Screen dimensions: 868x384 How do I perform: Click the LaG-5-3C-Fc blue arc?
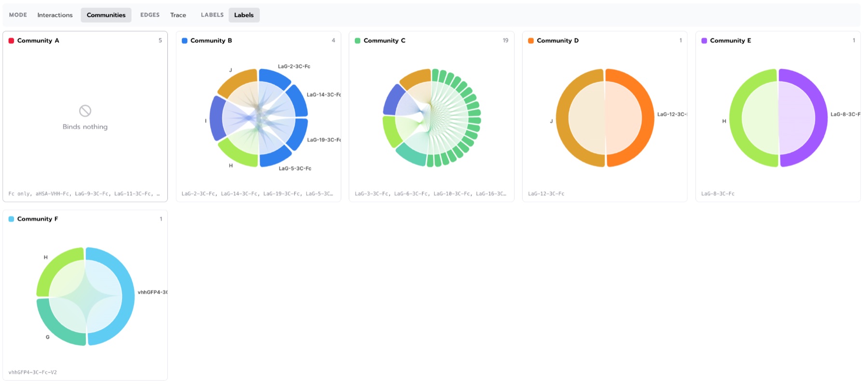click(x=275, y=158)
